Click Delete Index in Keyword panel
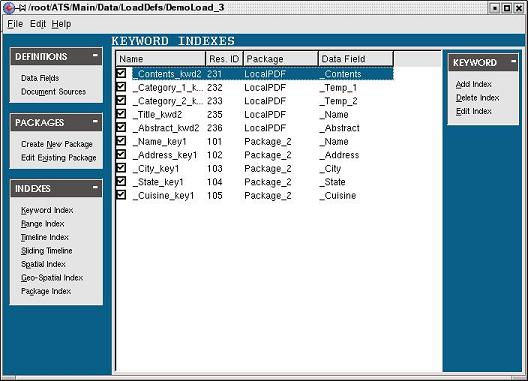Screen dimensions: 528x381 (x=477, y=98)
